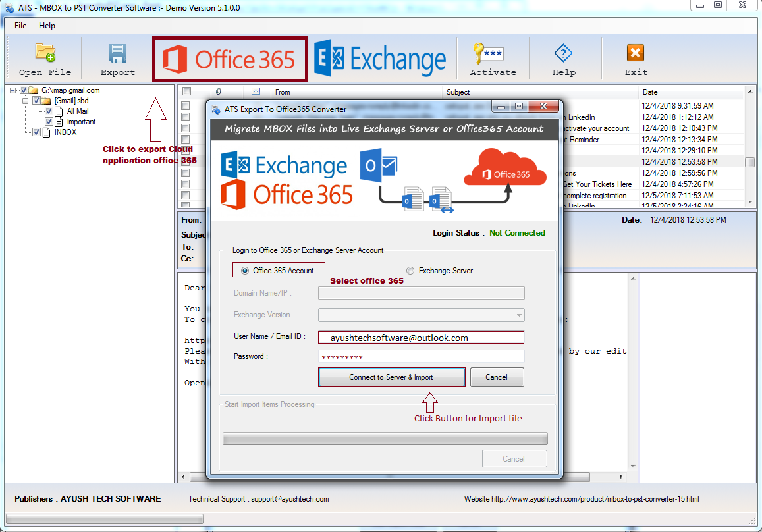Screen dimensions: 762x532
Task: Click the Cancel button under progress bar
Action: click(514, 459)
